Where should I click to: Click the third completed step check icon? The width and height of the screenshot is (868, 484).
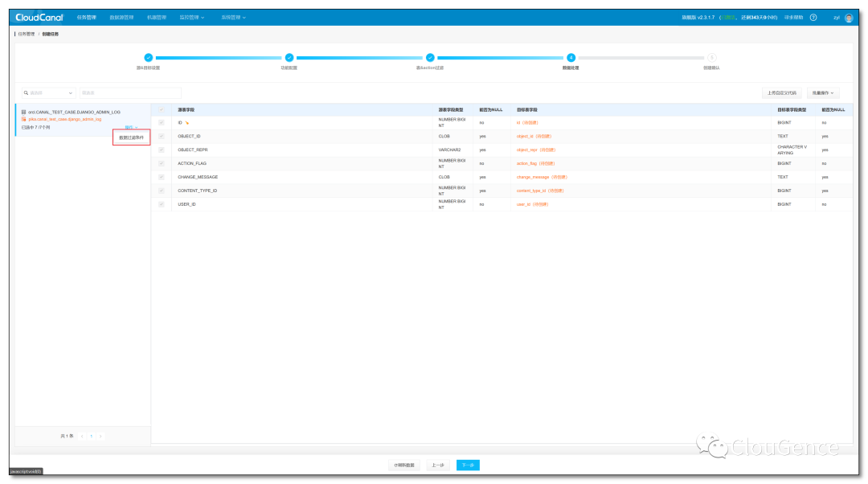(430, 58)
